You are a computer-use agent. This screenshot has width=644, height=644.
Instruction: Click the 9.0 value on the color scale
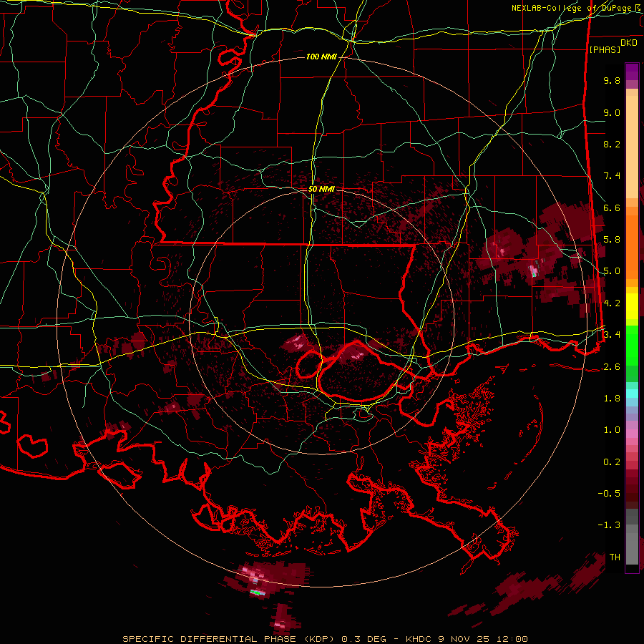[x=612, y=112]
